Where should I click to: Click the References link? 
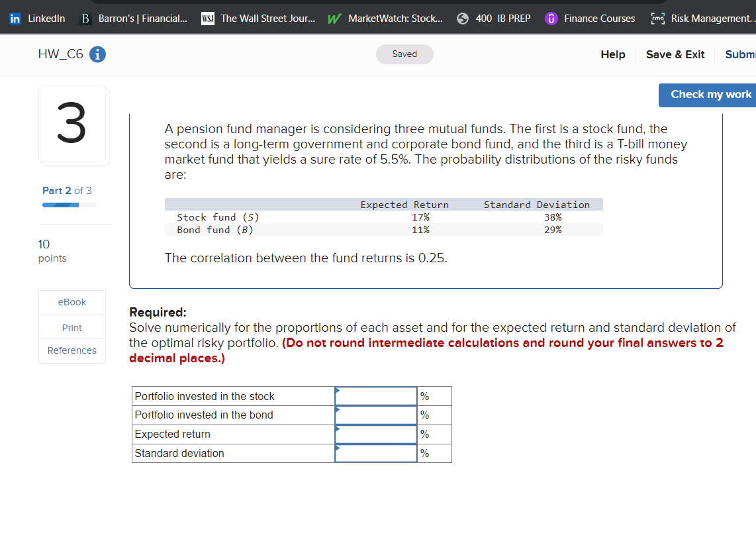[x=71, y=350]
